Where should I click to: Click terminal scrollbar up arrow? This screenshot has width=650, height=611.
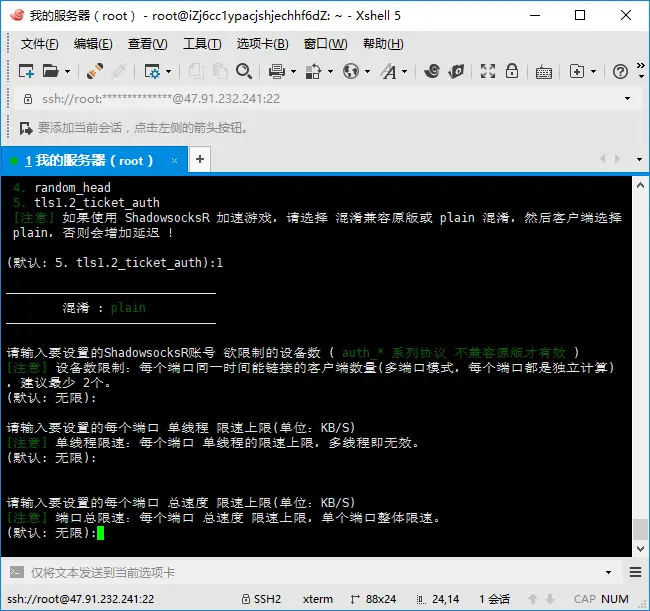click(640, 185)
